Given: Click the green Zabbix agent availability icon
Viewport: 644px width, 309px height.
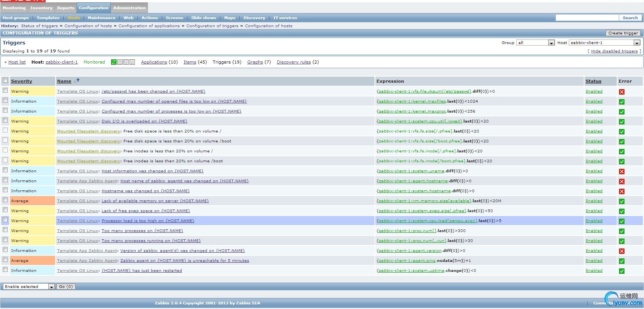Looking at the screenshot, I should (x=114, y=62).
